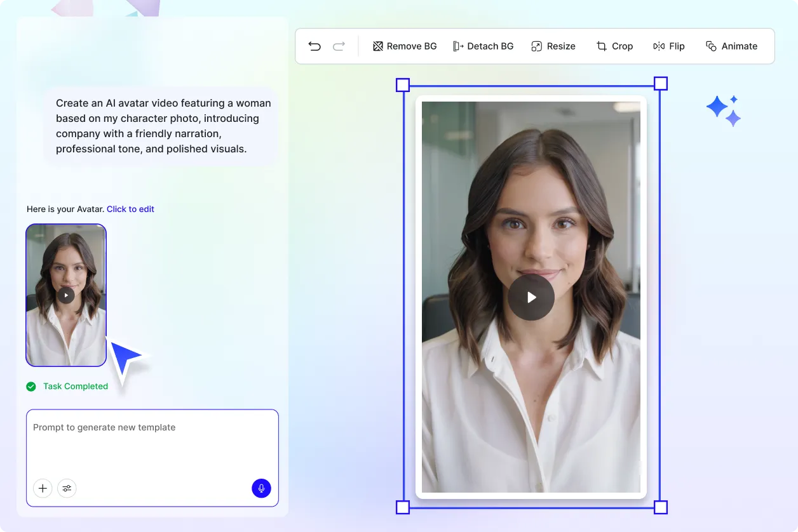This screenshot has width=798, height=532.
Task: Click the plus attachment icon in prompt box
Action: (43, 488)
